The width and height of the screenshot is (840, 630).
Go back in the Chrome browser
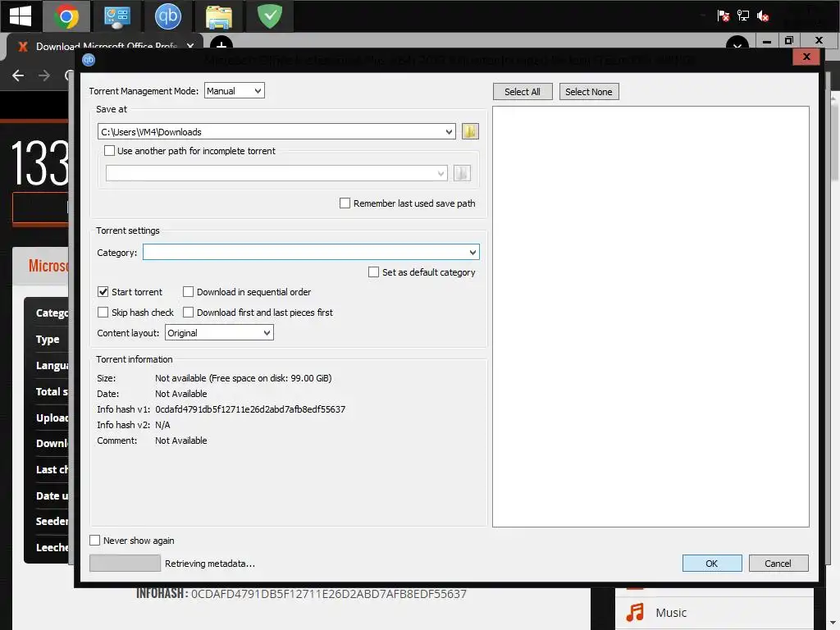coord(18,75)
